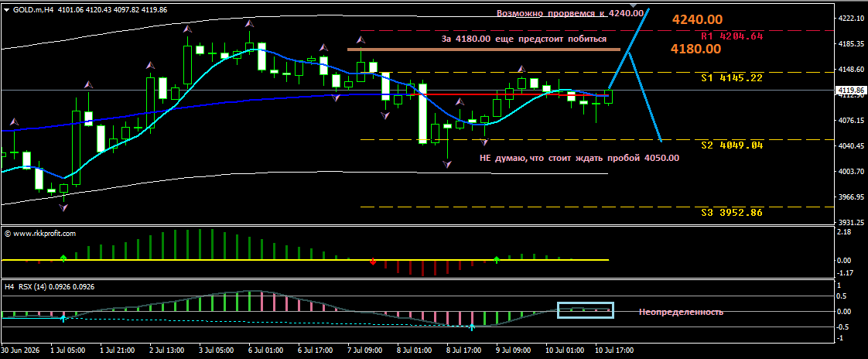Click 4148.60 on the price axis
Screen dimensions: 868x359
tap(852, 70)
